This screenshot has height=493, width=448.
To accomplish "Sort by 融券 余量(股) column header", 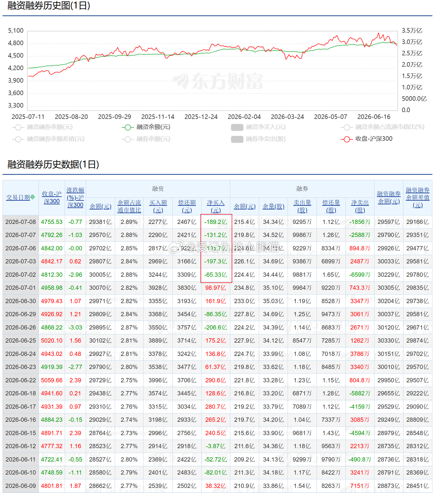I will 273,206.
